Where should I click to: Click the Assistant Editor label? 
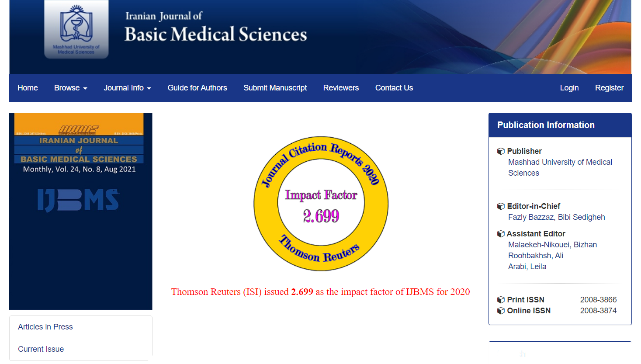pyautogui.click(x=536, y=234)
